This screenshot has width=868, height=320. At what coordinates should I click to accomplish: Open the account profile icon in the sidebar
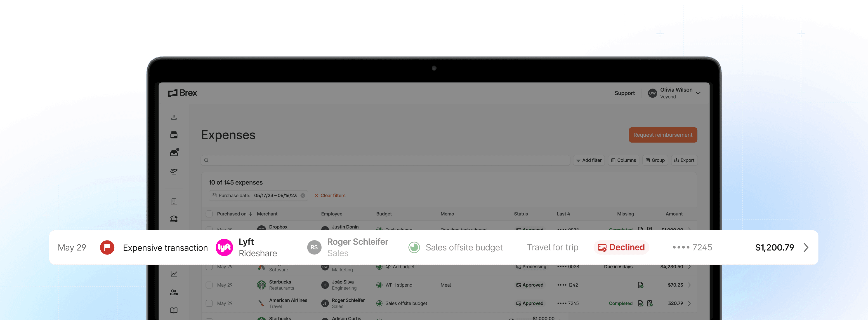click(174, 117)
